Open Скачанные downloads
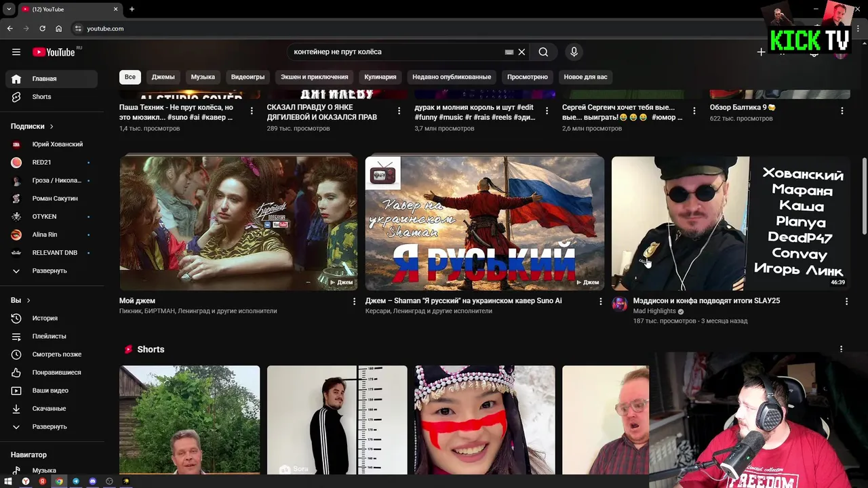The height and width of the screenshot is (488, 868). point(52,409)
